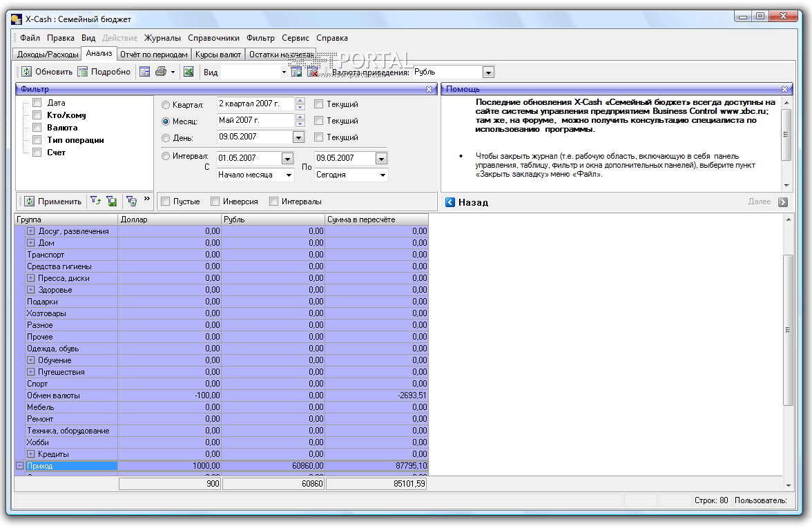Image resolution: width=812 pixels, height=528 pixels.
Task: Check the Инверсия checkbox
Action: point(215,202)
